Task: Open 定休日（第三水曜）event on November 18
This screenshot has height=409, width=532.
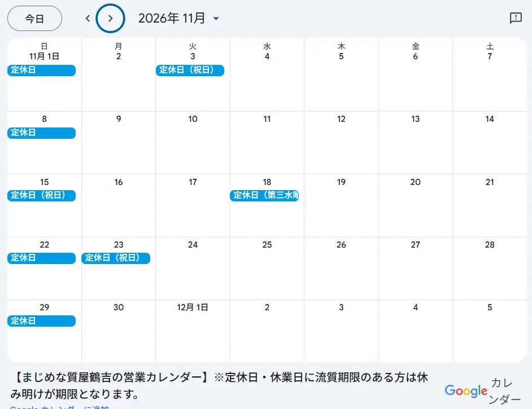Action: click(264, 196)
